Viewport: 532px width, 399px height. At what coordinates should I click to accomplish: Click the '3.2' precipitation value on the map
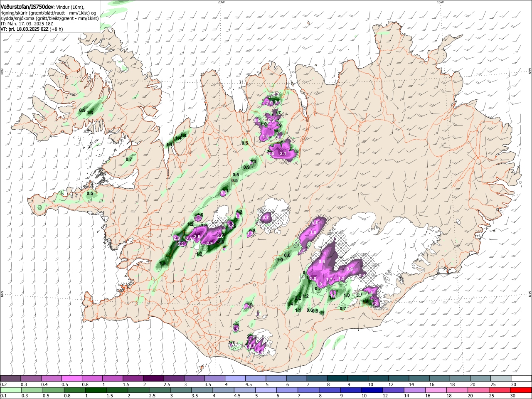tap(181, 244)
